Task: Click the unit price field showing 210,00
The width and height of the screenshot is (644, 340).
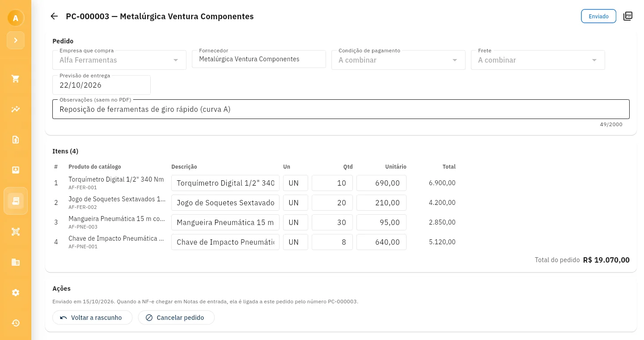Action: coord(381,203)
